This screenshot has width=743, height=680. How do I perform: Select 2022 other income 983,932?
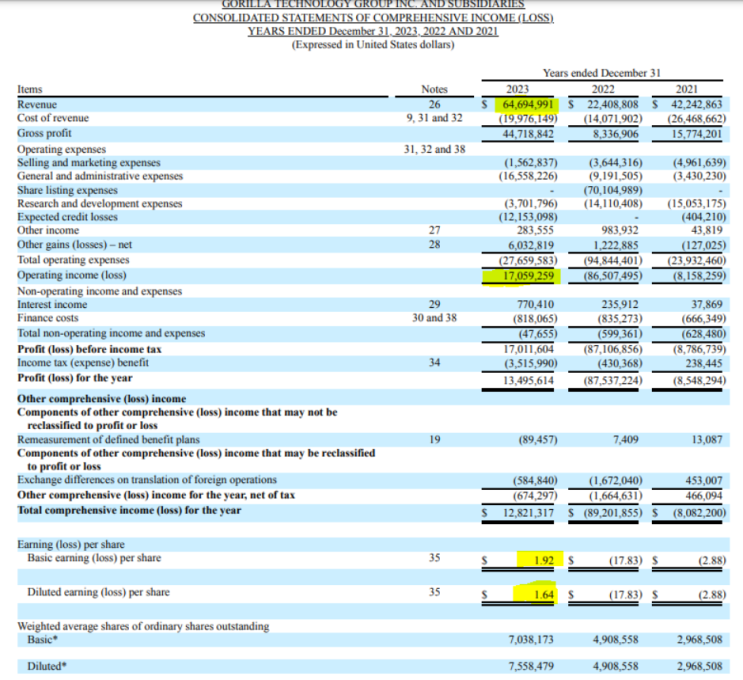tap(620, 230)
